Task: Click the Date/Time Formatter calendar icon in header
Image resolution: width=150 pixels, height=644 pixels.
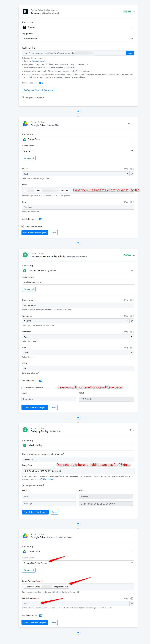Action: point(25,255)
